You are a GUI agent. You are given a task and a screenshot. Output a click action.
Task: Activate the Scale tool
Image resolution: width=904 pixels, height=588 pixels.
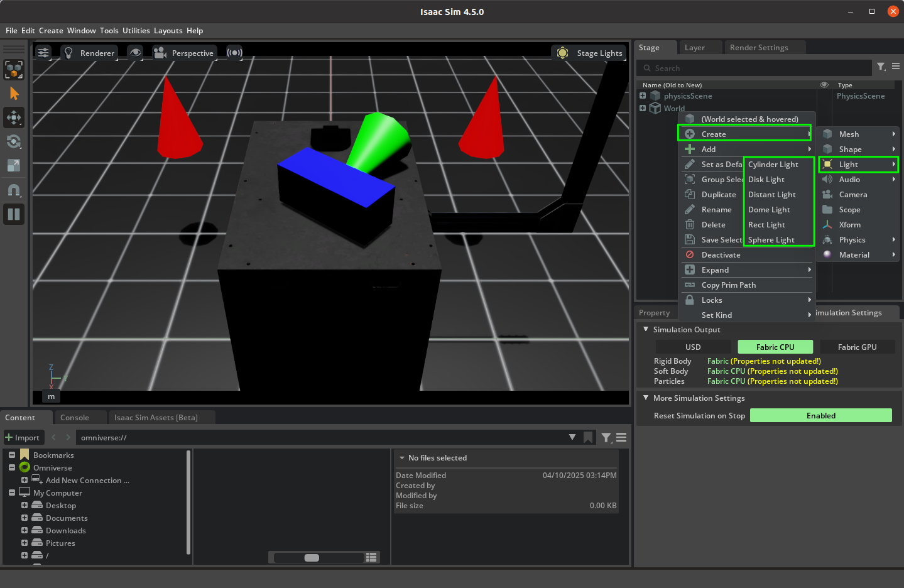coord(14,165)
